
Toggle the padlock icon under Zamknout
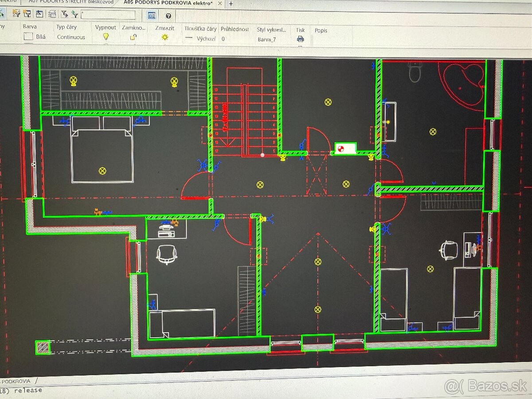(133, 38)
